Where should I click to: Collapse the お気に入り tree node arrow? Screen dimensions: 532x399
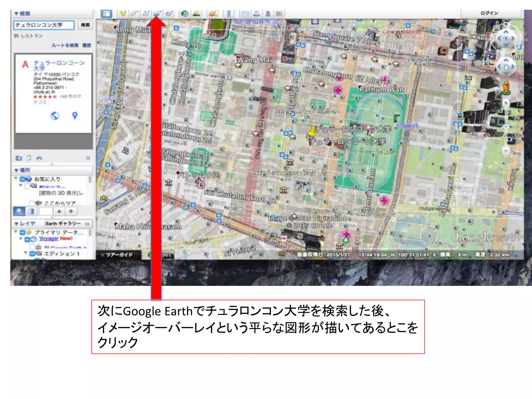click(16, 178)
